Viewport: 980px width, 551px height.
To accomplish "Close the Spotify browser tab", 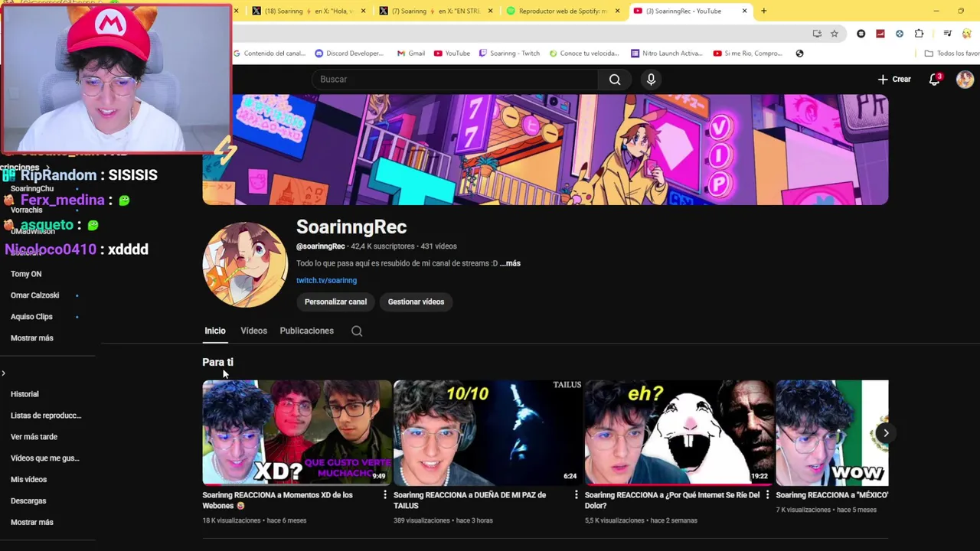I will coord(617,11).
